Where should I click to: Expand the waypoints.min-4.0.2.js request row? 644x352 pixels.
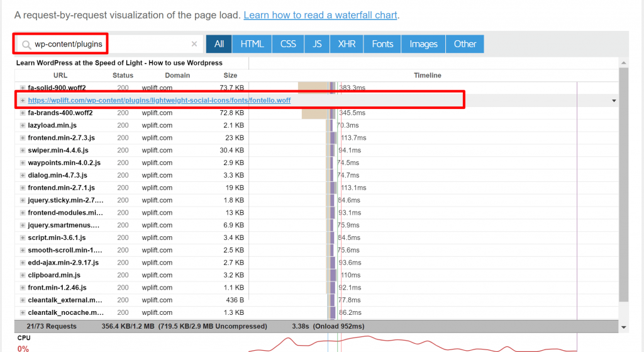tap(23, 163)
